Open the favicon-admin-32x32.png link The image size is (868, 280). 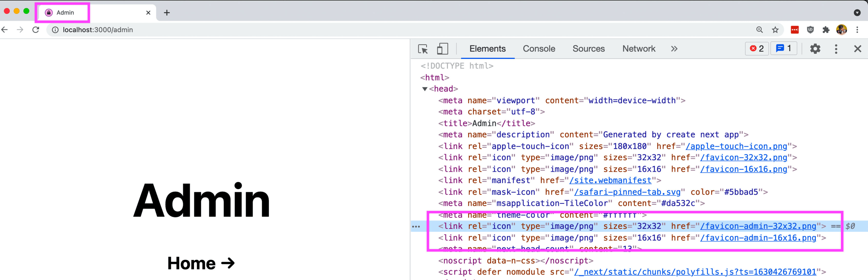click(758, 226)
